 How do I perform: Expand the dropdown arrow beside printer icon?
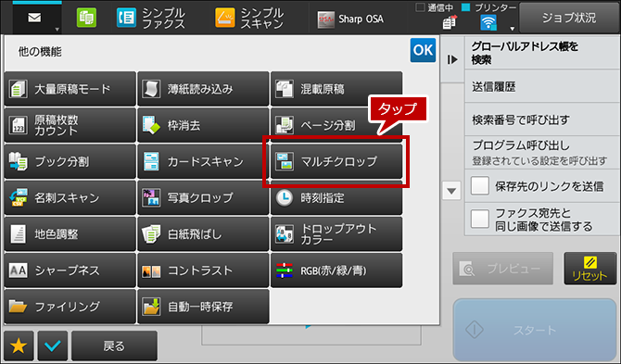[x=512, y=29]
